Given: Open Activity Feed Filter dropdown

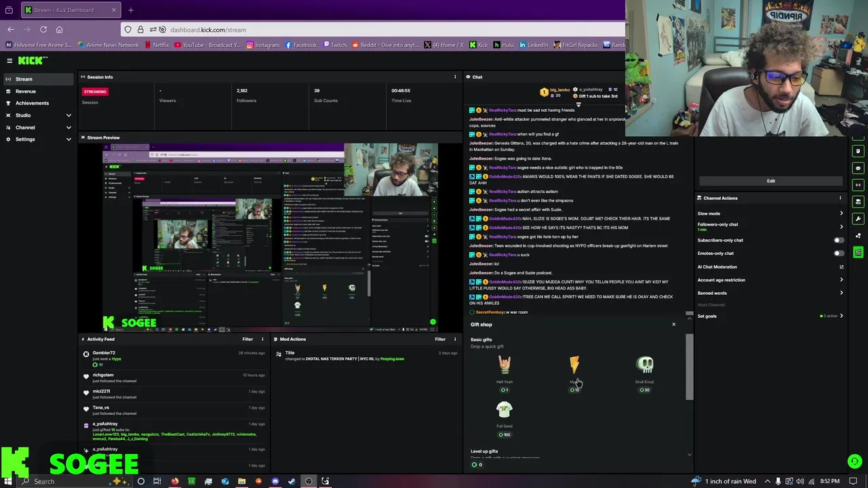Looking at the screenshot, I should tap(248, 339).
